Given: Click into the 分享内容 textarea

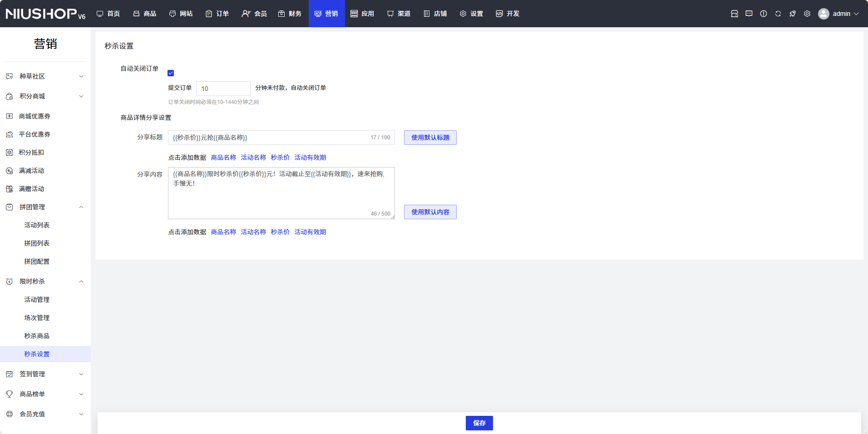Looking at the screenshot, I should 281,193.
